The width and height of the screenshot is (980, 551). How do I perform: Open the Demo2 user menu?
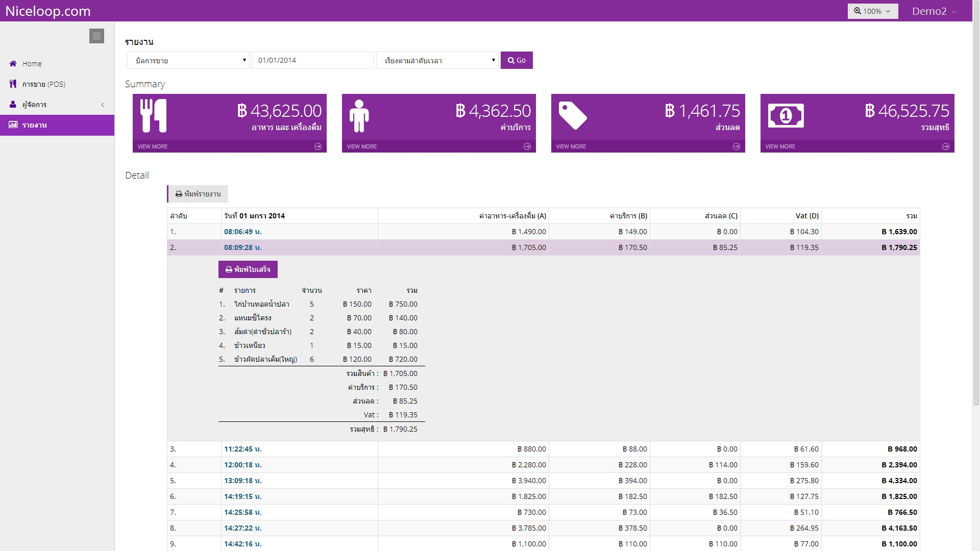(x=934, y=11)
